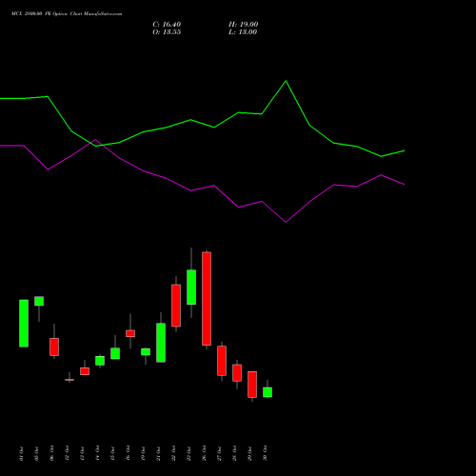Viewport: 476px width, 476px height.
Task: Select the green candlestick above 14 Oct
Action: click(x=100, y=361)
